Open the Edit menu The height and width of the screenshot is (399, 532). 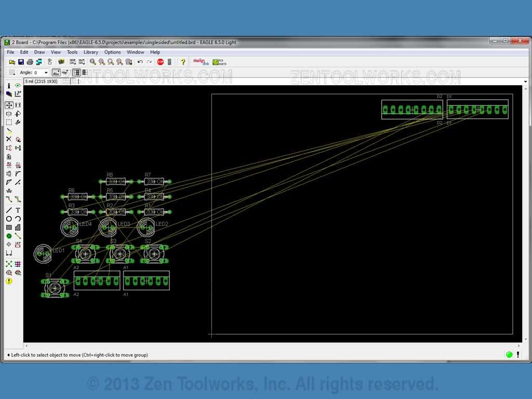click(x=24, y=52)
